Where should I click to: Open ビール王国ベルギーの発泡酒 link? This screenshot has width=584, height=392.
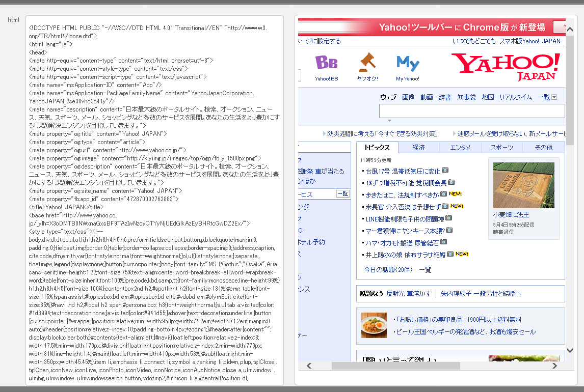(x=466, y=332)
